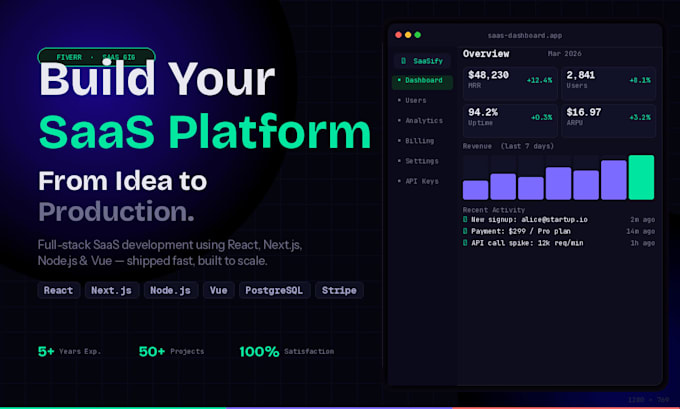The height and width of the screenshot is (409, 680).
Task: Click the Stripe tech tag
Action: tap(339, 291)
